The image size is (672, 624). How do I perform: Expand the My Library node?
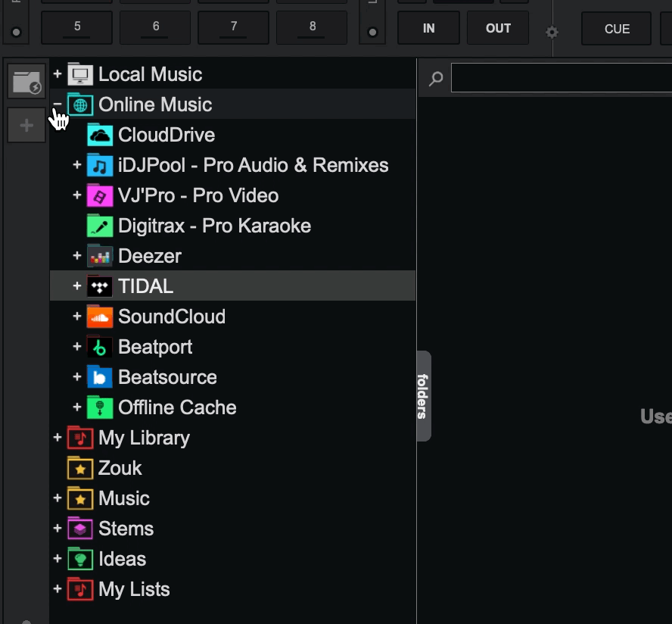(x=58, y=437)
